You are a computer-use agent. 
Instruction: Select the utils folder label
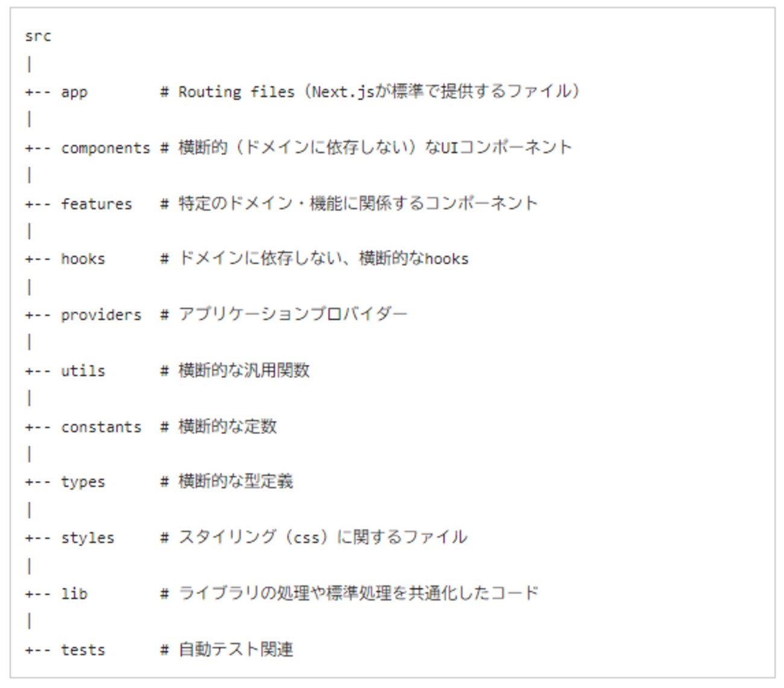click(83, 371)
